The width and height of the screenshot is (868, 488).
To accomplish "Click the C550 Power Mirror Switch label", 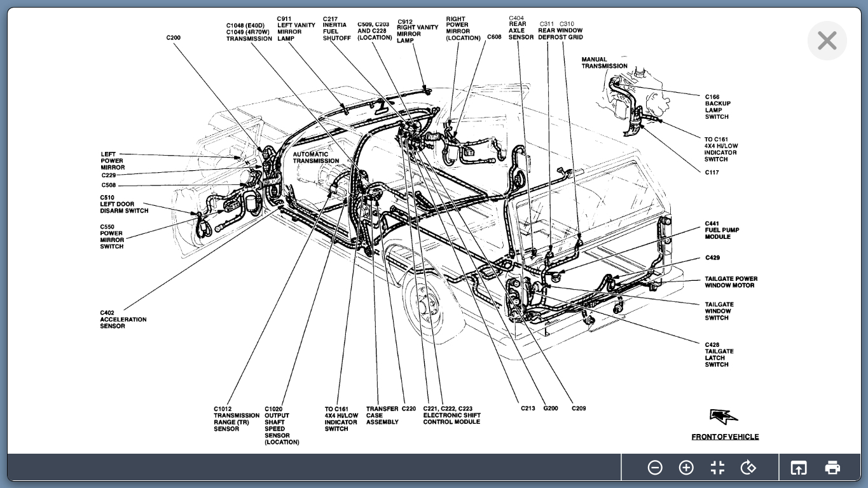I will [x=111, y=236].
